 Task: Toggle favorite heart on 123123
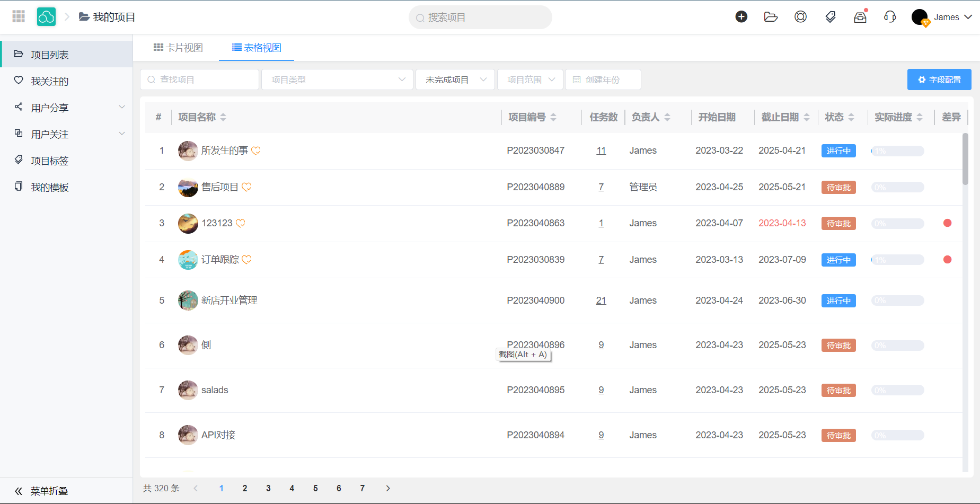[x=241, y=223]
